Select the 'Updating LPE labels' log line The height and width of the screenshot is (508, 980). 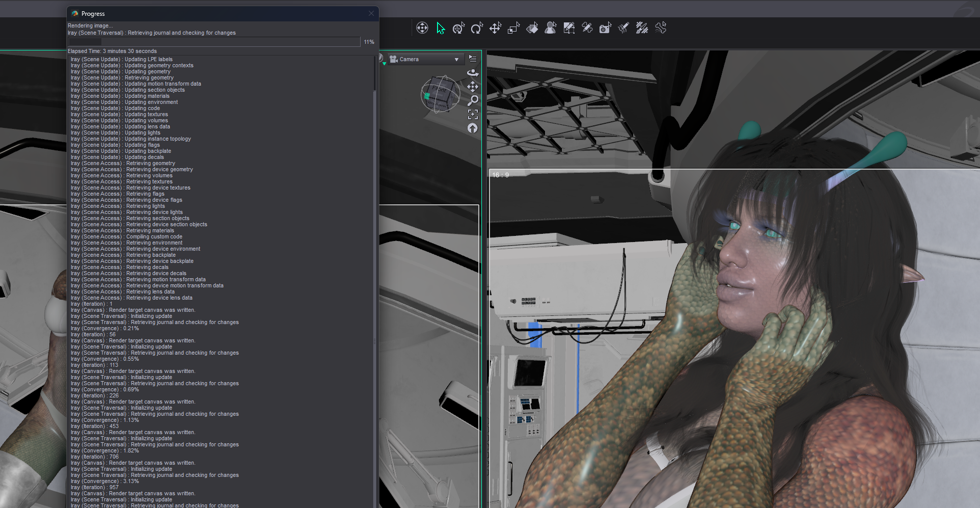pyautogui.click(x=122, y=59)
